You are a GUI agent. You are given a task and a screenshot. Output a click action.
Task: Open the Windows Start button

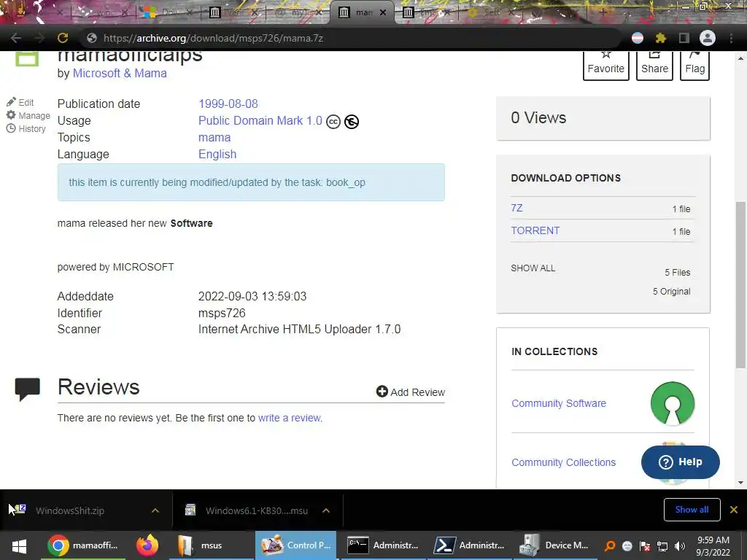point(19,545)
